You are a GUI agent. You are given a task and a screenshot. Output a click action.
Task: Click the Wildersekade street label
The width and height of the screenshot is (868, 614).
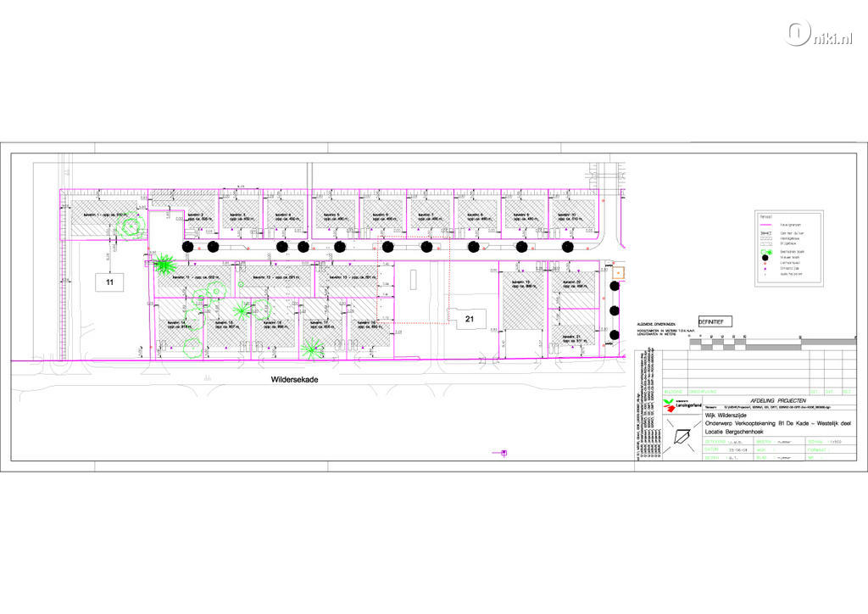tap(294, 380)
